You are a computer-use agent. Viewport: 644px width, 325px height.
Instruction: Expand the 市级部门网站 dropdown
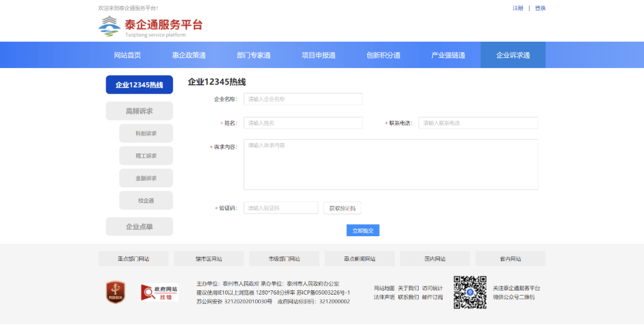click(x=284, y=259)
